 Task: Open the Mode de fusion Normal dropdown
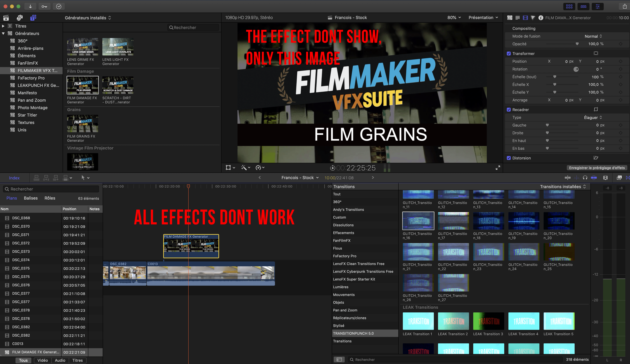click(x=593, y=36)
